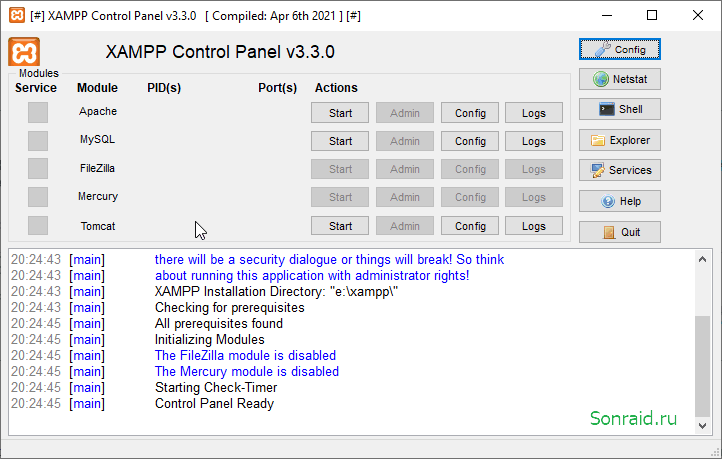
Task: Toggle Apache service checkbox
Action: 38,112
